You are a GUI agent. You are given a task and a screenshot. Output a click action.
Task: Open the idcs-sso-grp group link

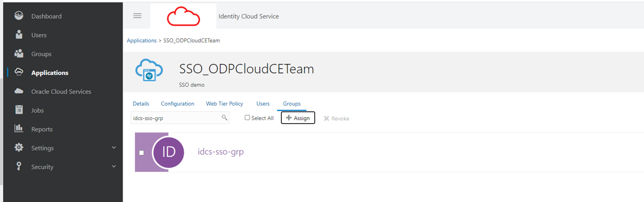tap(221, 152)
